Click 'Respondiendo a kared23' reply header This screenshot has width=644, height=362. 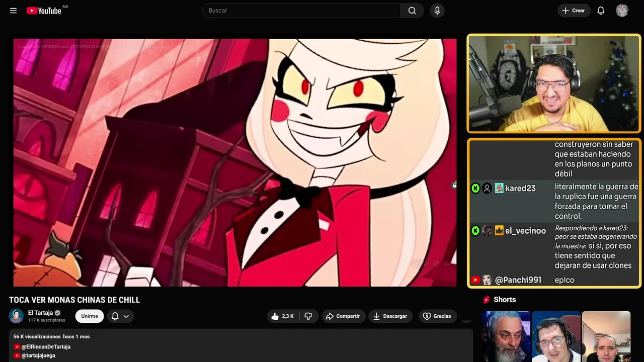click(591, 228)
